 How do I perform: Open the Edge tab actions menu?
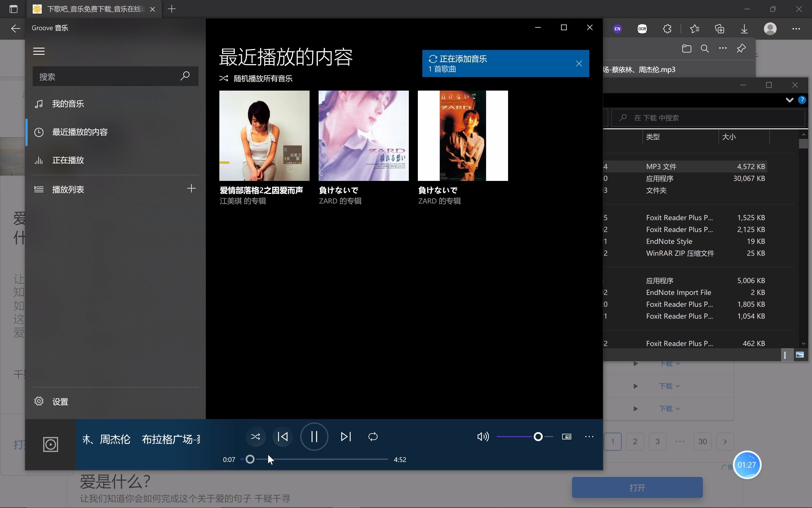tap(14, 9)
